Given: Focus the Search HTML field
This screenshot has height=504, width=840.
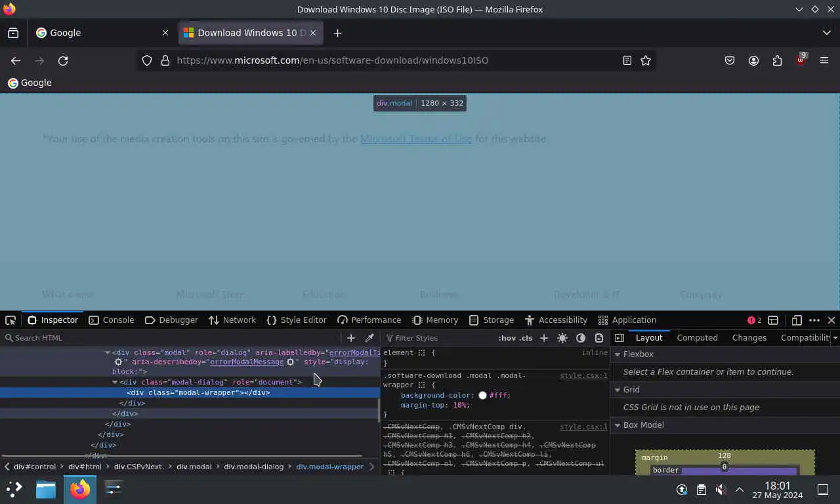Looking at the screenshot, I should pos(171,338).
